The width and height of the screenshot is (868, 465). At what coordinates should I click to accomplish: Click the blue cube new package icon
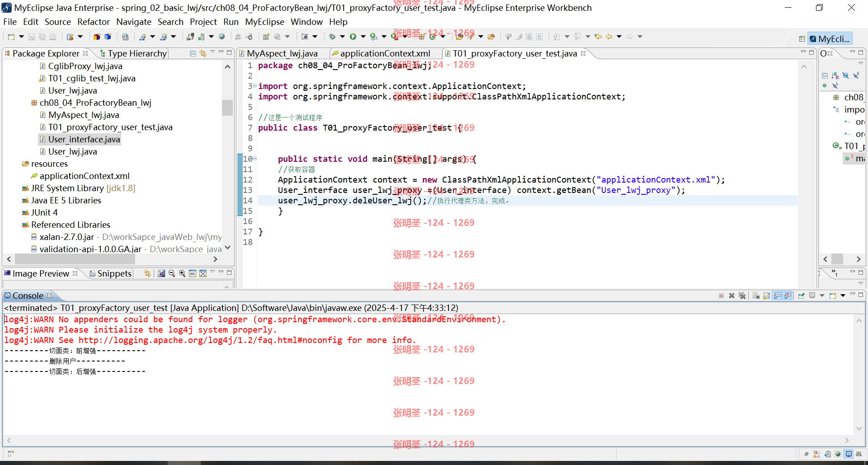coord(108,37)
